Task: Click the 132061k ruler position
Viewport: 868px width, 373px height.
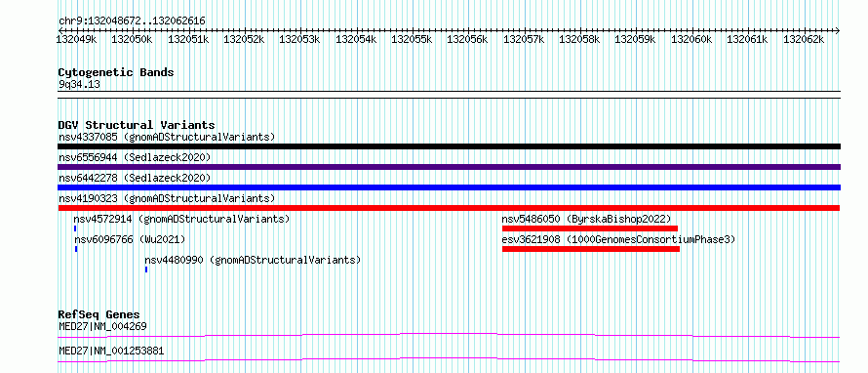Action: pos(747,40)
